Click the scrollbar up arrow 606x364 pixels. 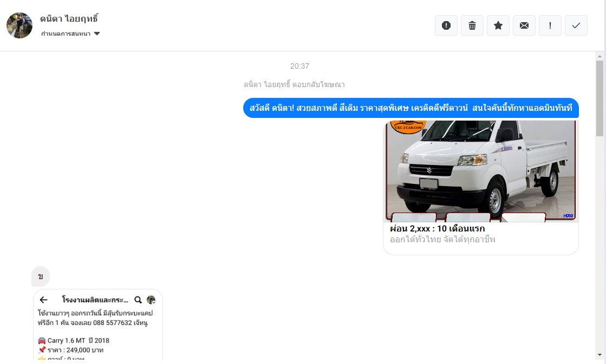(x=600, y=56)
